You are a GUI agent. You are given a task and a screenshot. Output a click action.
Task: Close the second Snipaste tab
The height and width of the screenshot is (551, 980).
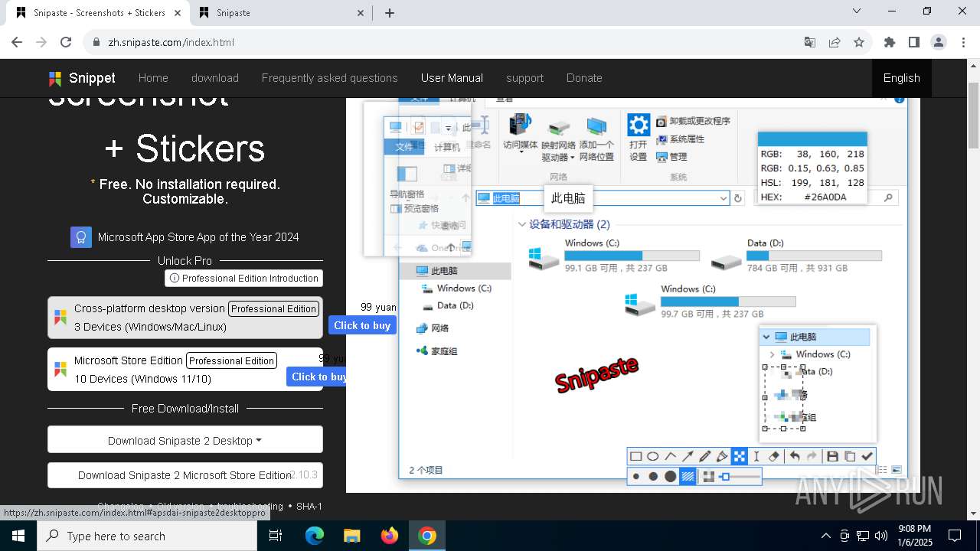(x=361, y=13)
